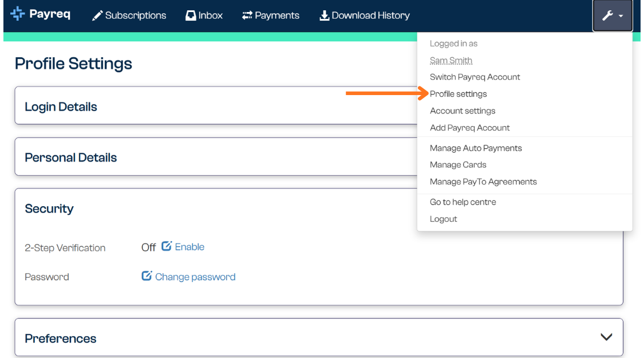The height and width of the screenshot is (358, 644).
Task: Select Go to help centre
Action: 463,202
